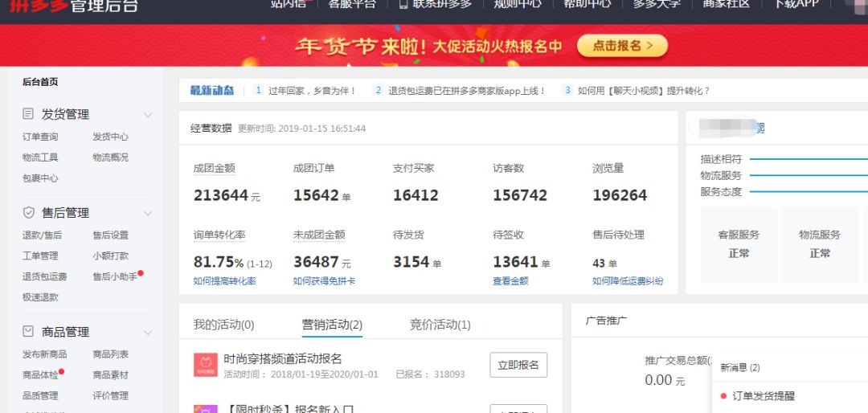Screen dimensions: 868x413
Task: Click the phone icon beside 联系拼多多
Action: (403, 3)
